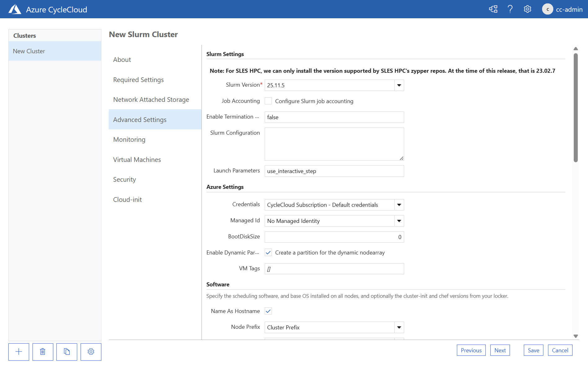Open the help question mark icon
588x365 pixels.
(x=510, y=9)
